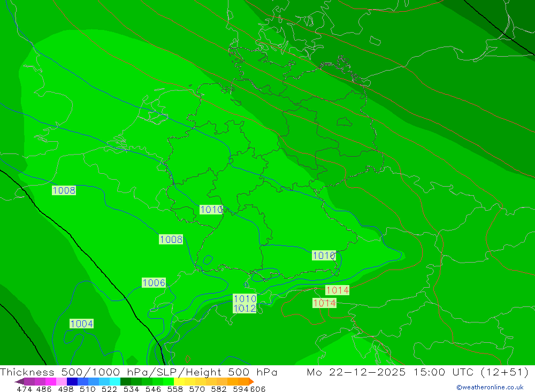Click the purple left arrow of the legend
The image size is (535, 392).
(19, 381)
